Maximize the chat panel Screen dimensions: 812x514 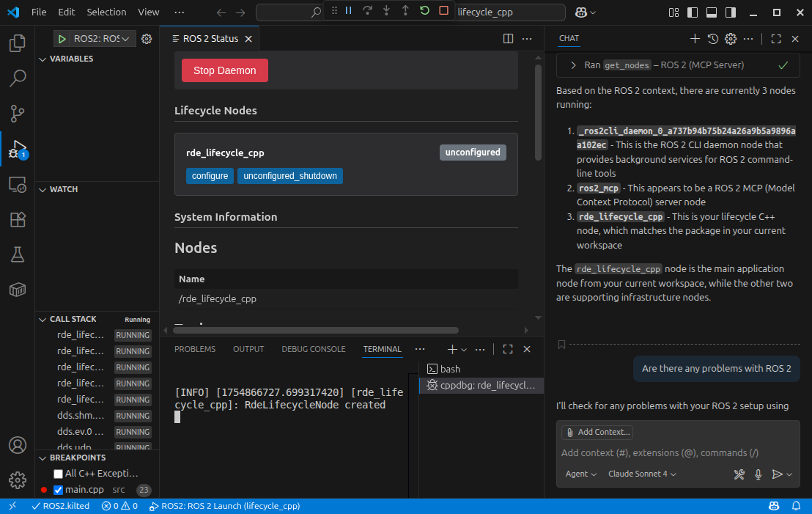776,39
